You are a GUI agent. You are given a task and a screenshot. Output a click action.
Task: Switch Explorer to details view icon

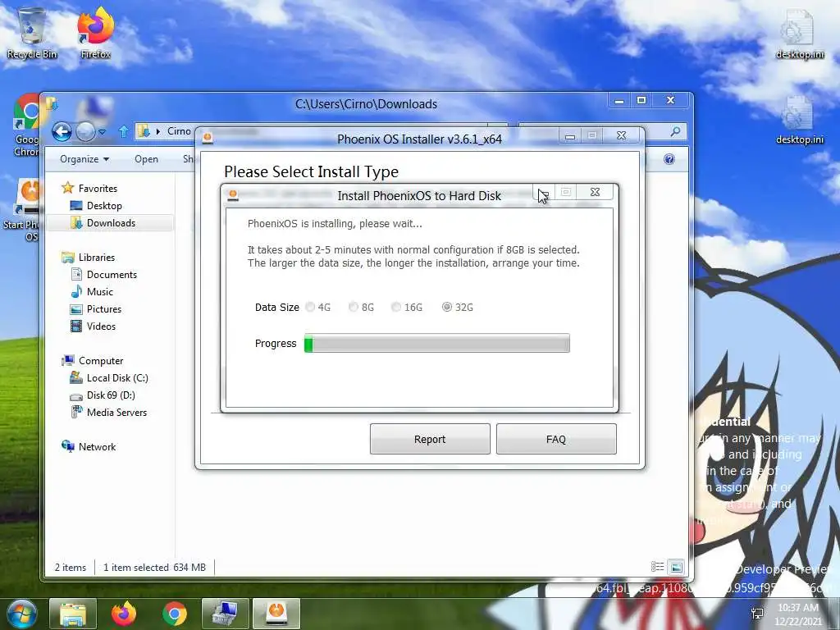coord(657,567)
